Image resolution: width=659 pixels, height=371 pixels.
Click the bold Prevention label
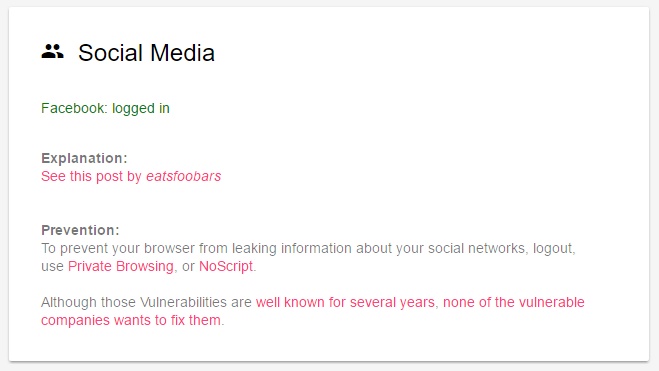click(80, 230)
